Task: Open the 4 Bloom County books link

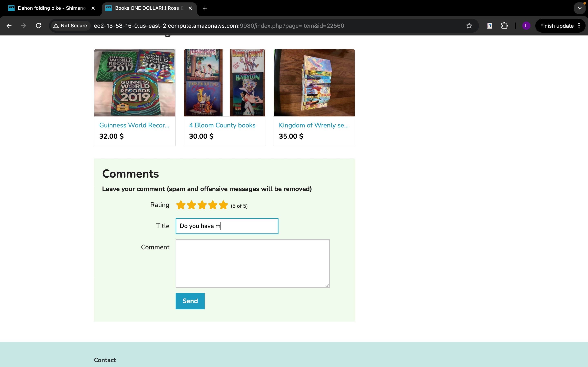Action: [x=222, y=125]
